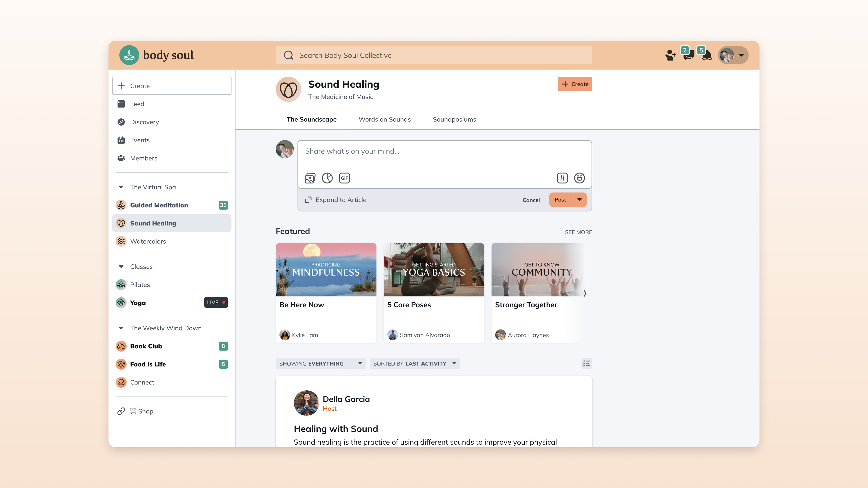The width and height of the screenshot is (868, 488).
Task: Collapse The Virtual Spa section
Action: pyautogui.click(x=121, y=187)
